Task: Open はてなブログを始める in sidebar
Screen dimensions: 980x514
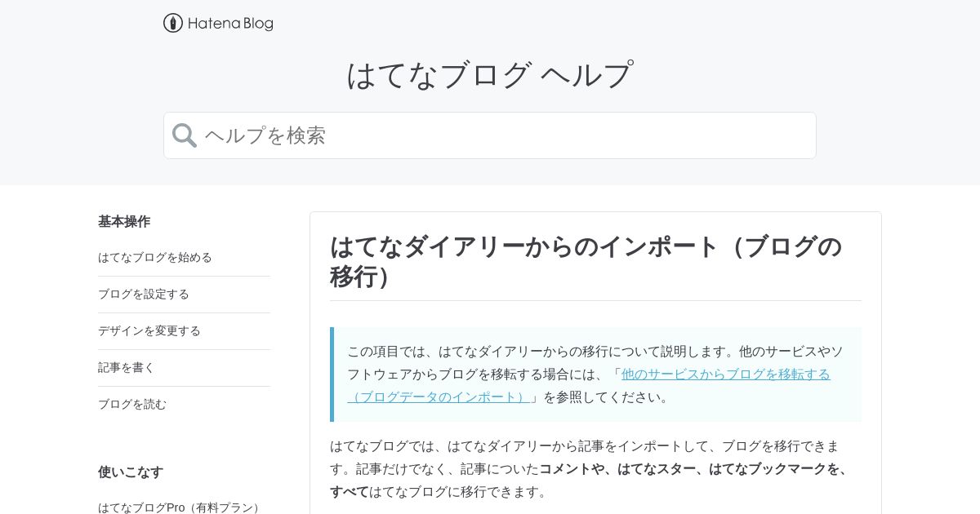Action: [155, 257]
